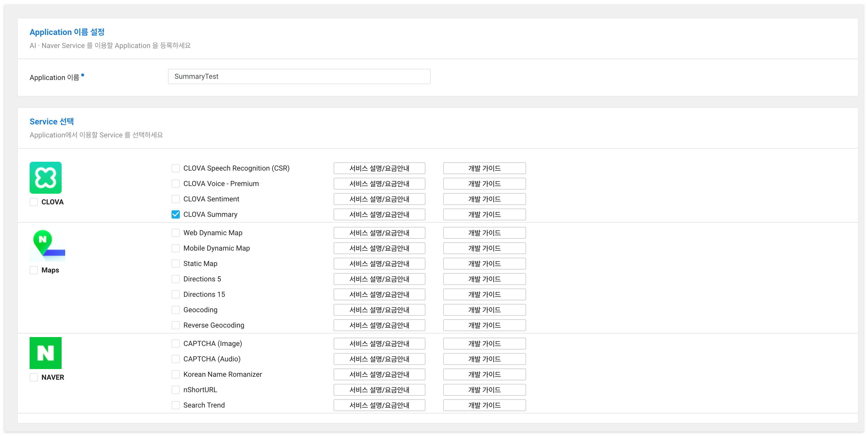Image resolution: width=868 pixels, height=436 pixels.
Task: Enable CLOVA Speech Recognition (CSR) checkbox
Action: 176,168
